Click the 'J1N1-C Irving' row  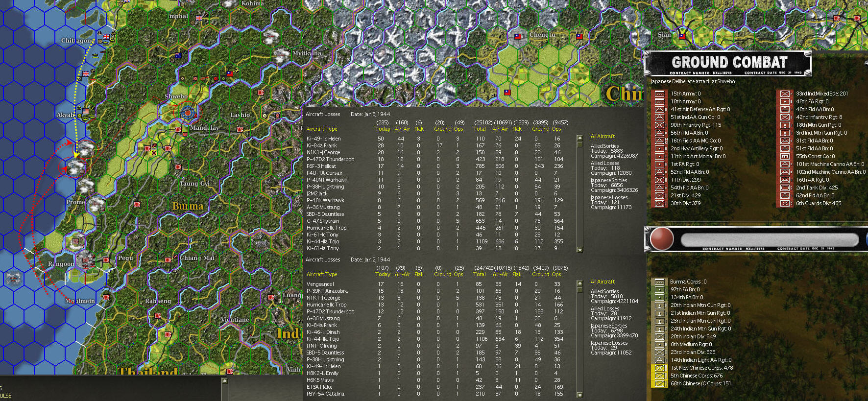click(x=435, y=346)
